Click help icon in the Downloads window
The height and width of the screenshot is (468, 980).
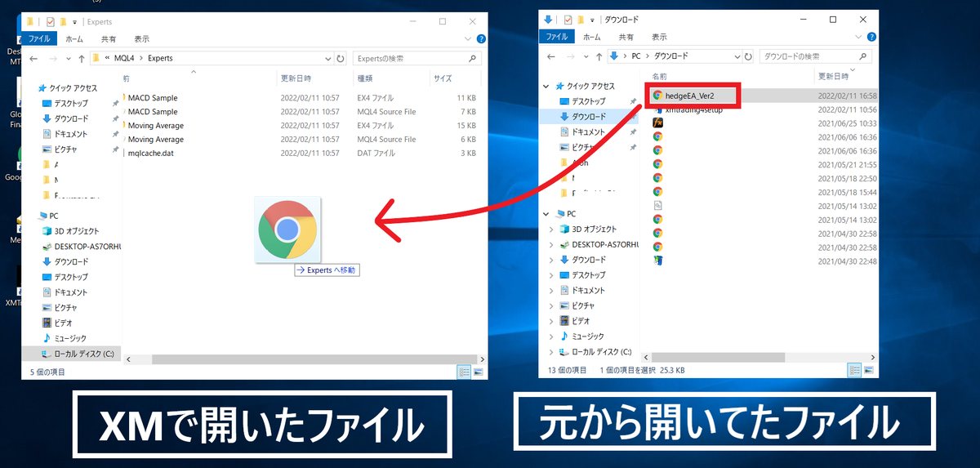(871, 37)
